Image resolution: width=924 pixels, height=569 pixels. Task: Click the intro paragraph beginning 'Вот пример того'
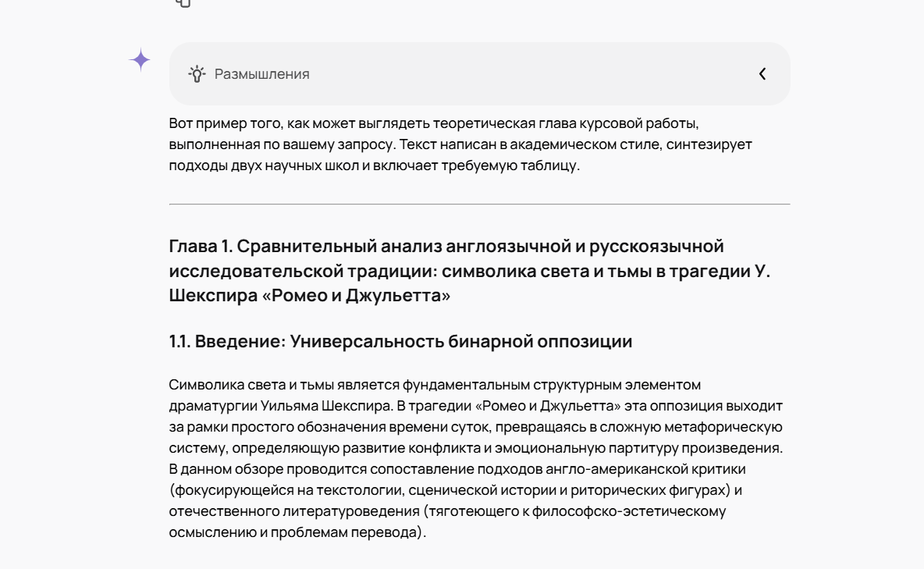click(x=460, y=144)
